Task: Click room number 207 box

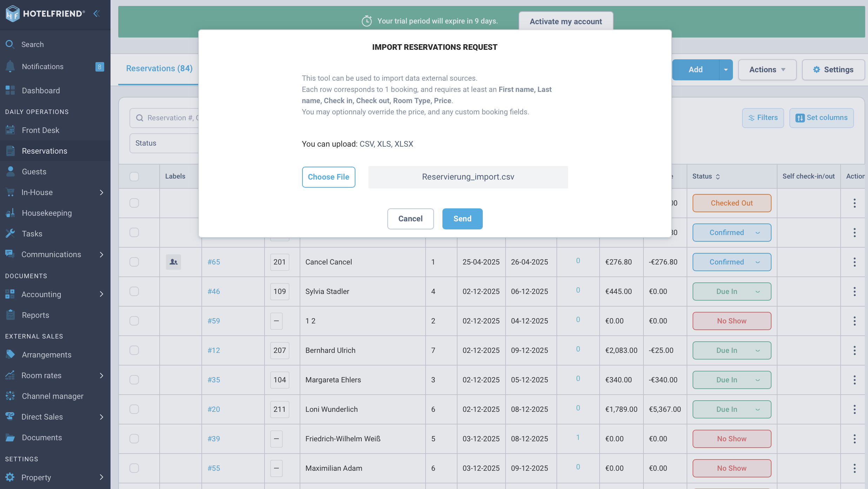Action: coord(280,350)
